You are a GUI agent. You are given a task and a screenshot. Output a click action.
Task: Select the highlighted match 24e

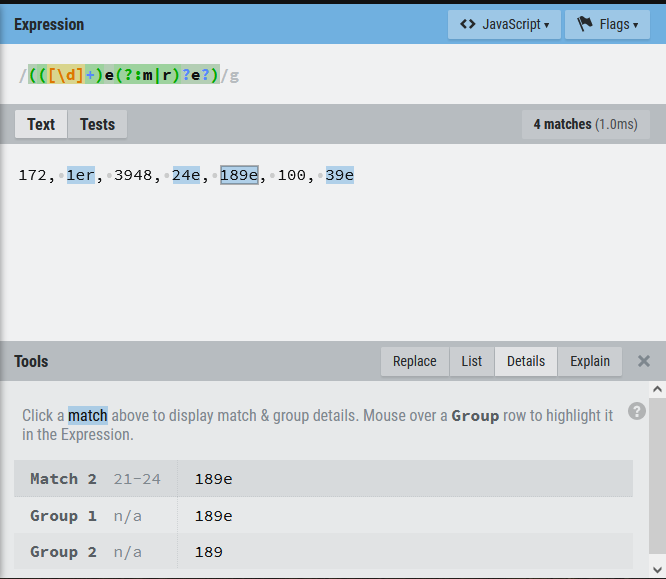coord(186,175)
